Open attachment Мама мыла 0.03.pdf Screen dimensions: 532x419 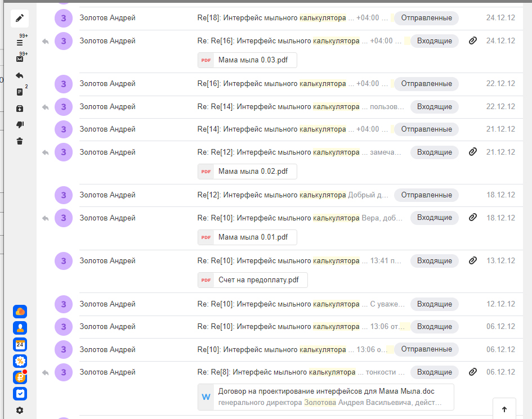(247, 60)
